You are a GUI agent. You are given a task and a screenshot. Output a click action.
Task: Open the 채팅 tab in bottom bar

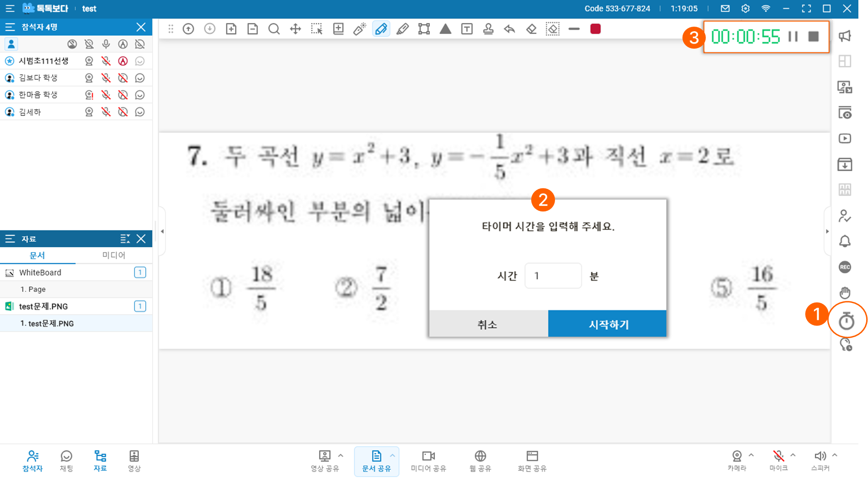[x=66, y=460]
